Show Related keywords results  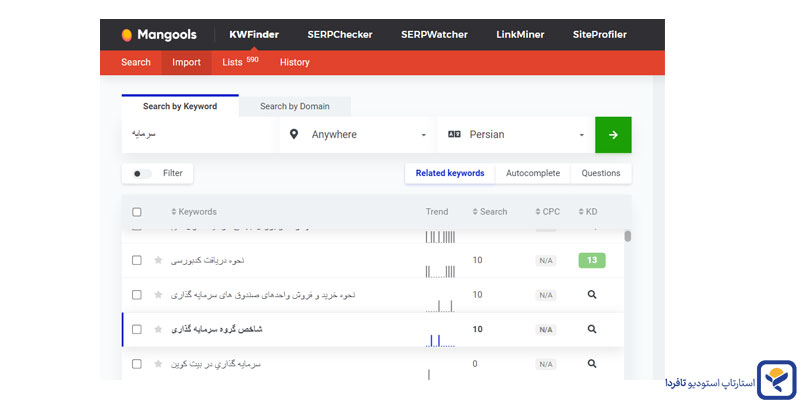(x=450, y=173)
